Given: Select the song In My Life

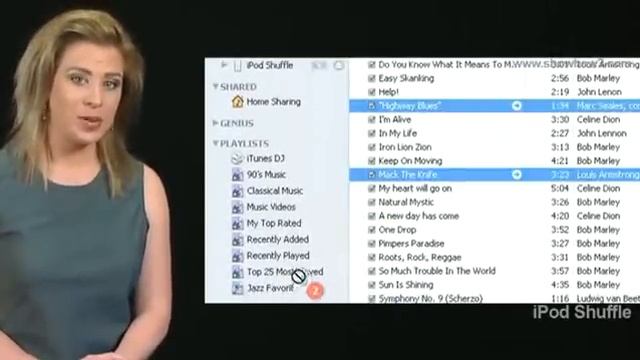Looking at the screenshot, I should [398, 133].
